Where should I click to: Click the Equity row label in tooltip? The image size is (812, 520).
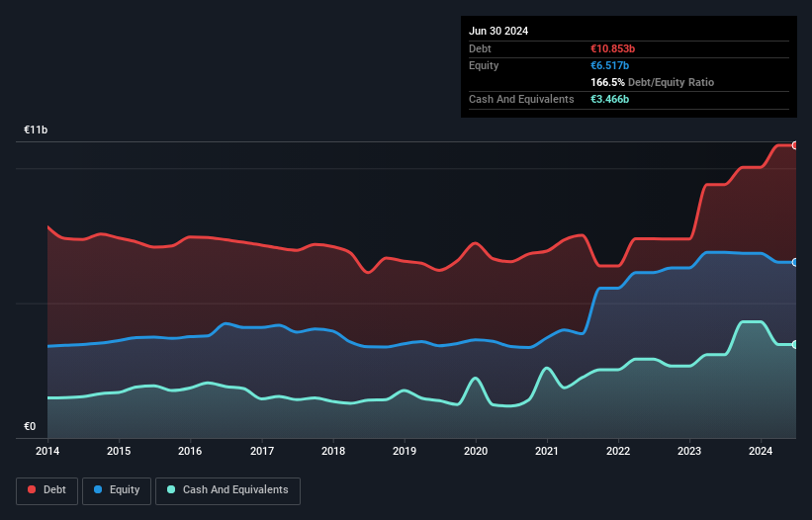coord(484,65)
